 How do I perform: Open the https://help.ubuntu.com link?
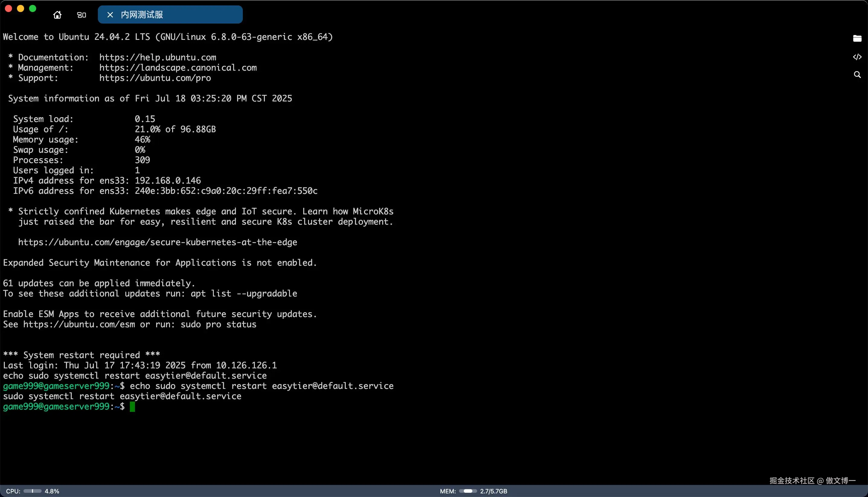158,57
